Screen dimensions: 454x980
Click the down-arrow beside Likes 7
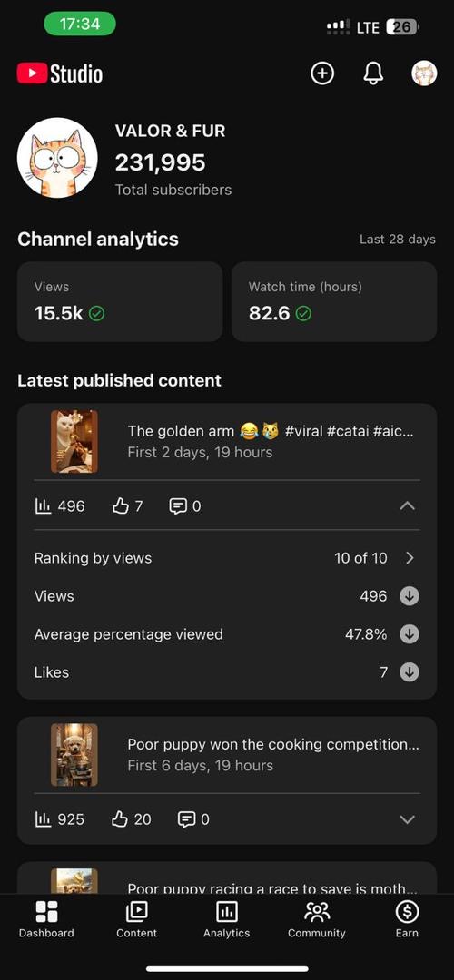click(x=410, y=672)
